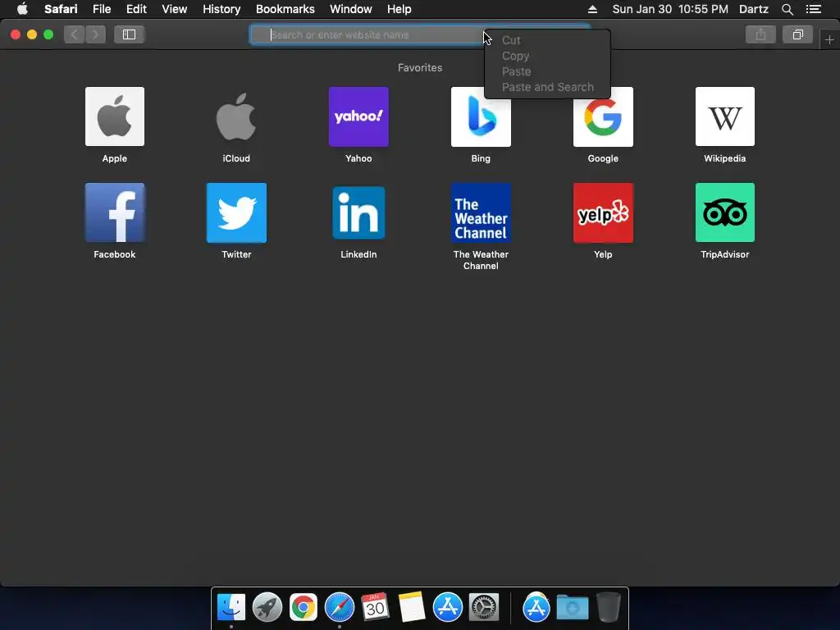Image resolution: width=840 pixels, height=630 pixels.
Task: Open the Trash in the Dock
Action: pos(608,608)
